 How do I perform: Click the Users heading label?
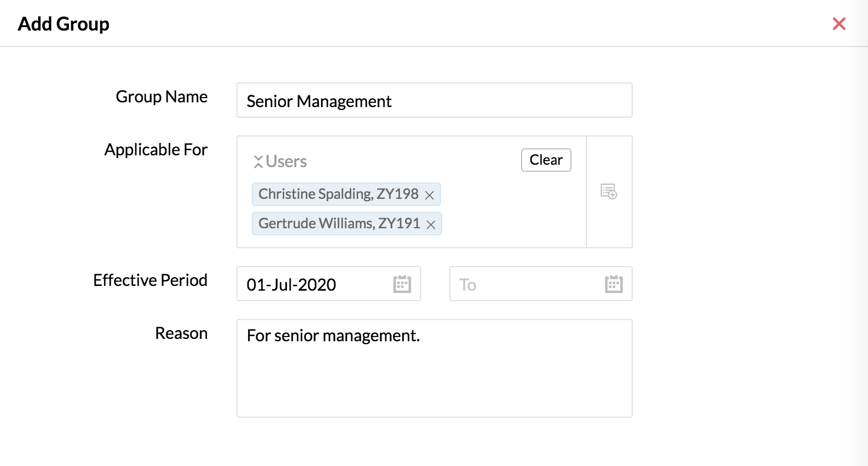286,161
